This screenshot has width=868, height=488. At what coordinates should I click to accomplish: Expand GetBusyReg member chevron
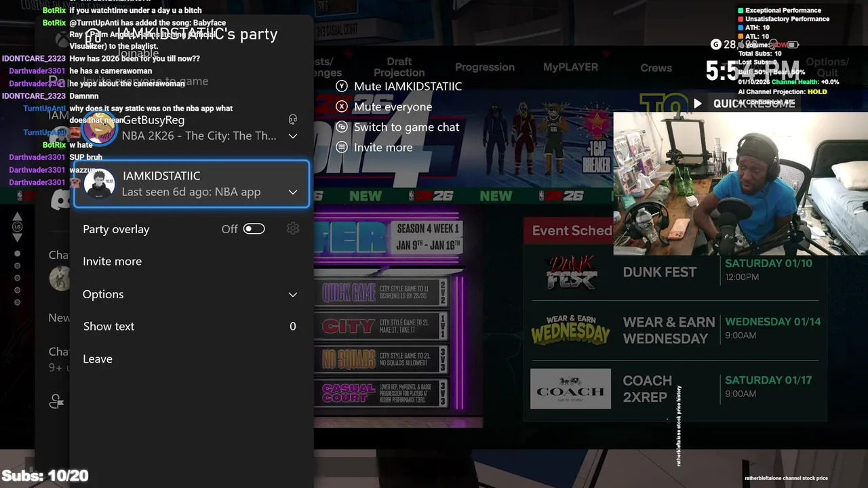coord(293,136)
